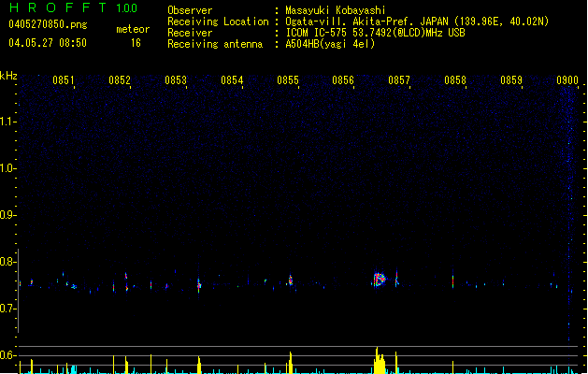The image size is (588, 374).
Task: Click the 'Observer' field label
Action: point(190,10)
